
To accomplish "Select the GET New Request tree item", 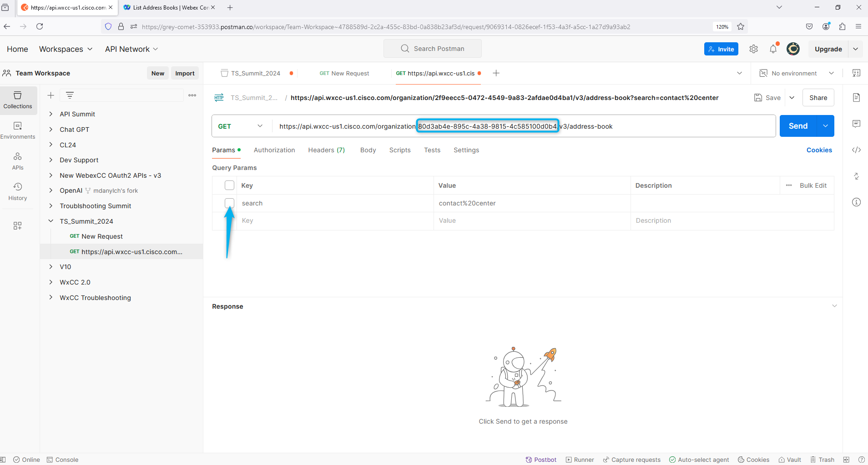I will coord(121,236).
